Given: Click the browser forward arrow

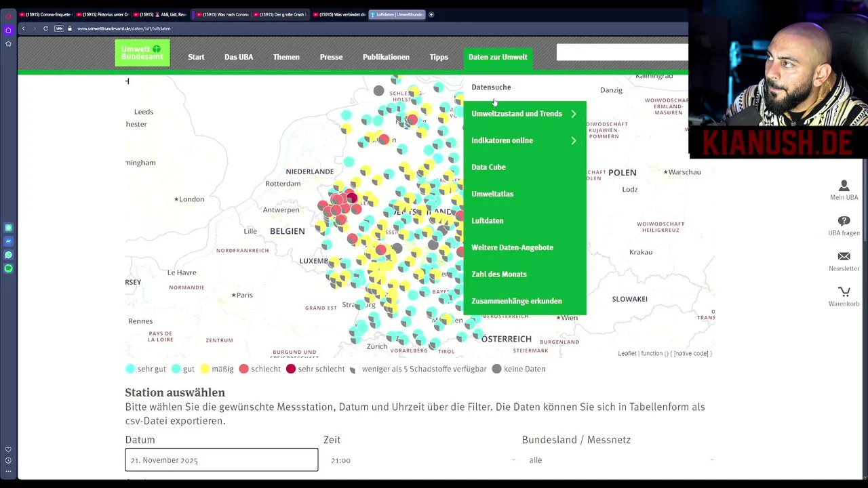Looking at the screenshot, I should (34, 28).
